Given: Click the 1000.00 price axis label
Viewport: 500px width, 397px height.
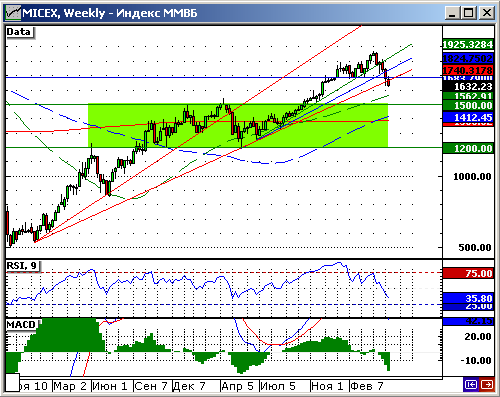Looking at the screenshot, I should (x=472, y=177).
